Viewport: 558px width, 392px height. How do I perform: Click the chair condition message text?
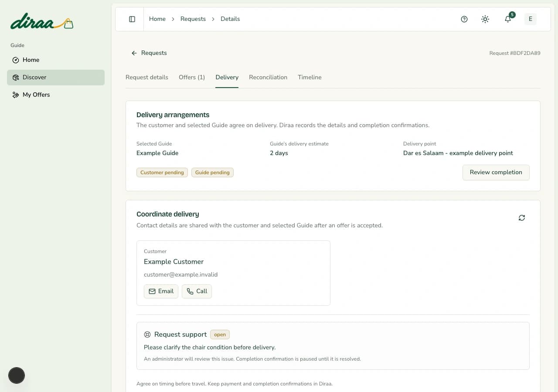coord(210,348)
